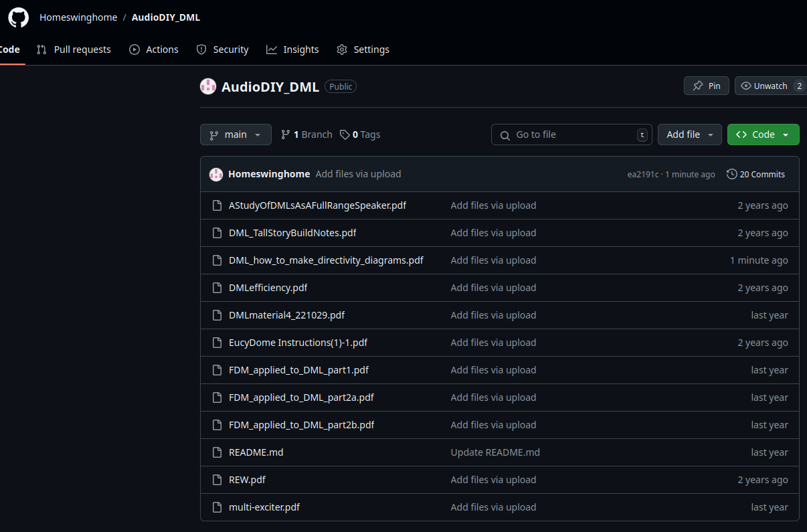View the 0 Tags link

[360, 135]
